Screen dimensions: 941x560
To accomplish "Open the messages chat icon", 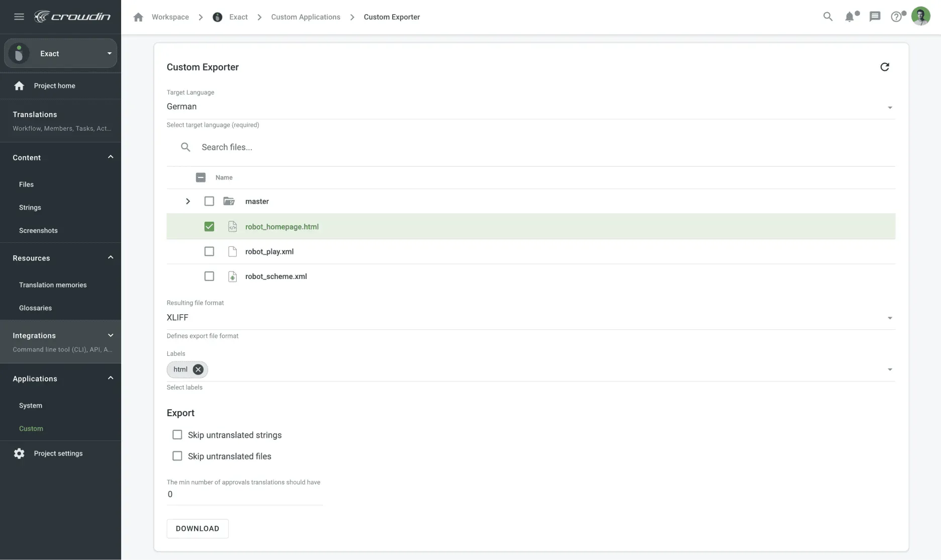I will 875,17.
